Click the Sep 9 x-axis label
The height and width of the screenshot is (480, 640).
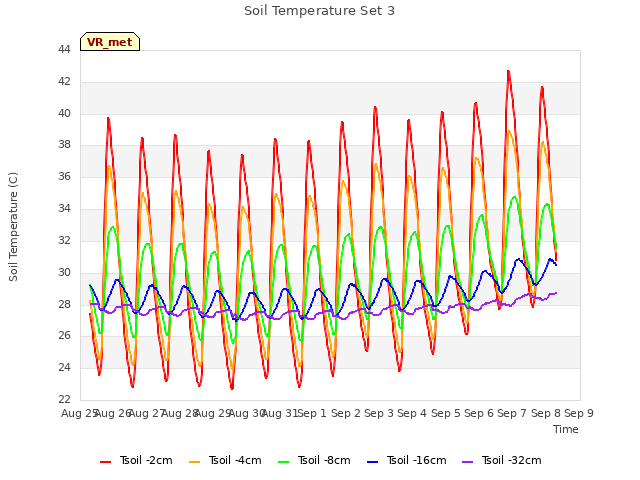(x=579, y=413)
